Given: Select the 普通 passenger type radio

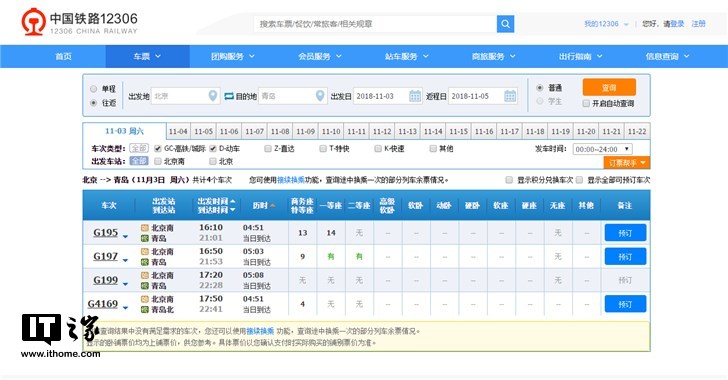Looking at the screenshot, I should (x=540, y=87).
